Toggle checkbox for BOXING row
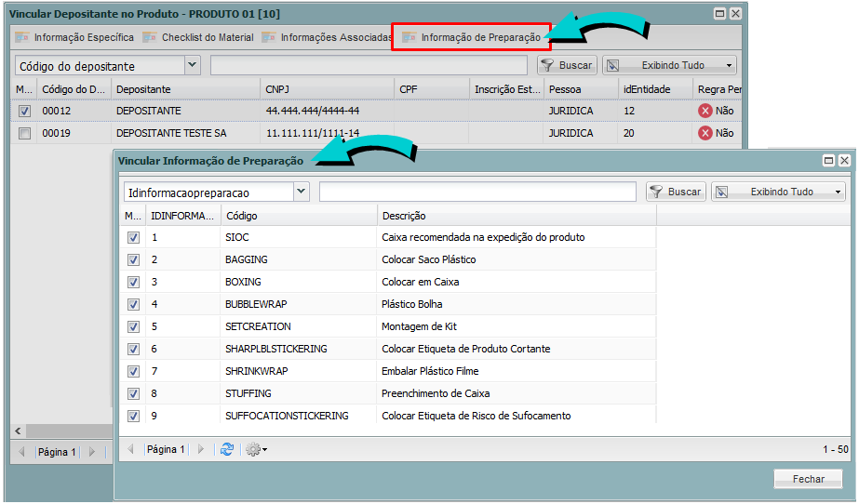The height and width of the screenshot is (504, 859). tap(133, 283)
